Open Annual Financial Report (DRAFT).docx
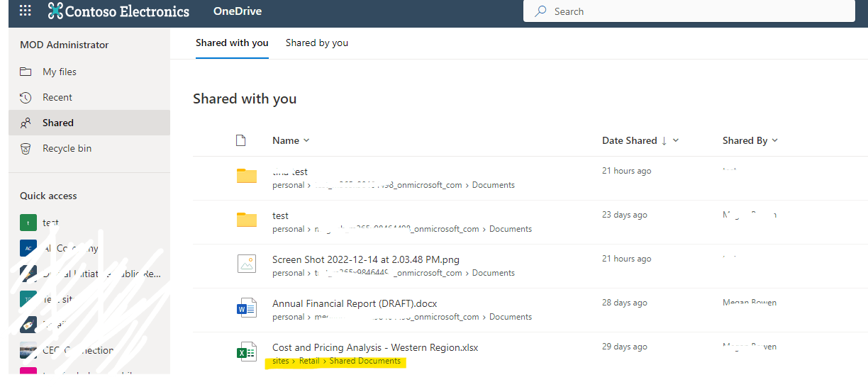The height and width of the screenshot is (387, 868). click(x=355, y=303)
